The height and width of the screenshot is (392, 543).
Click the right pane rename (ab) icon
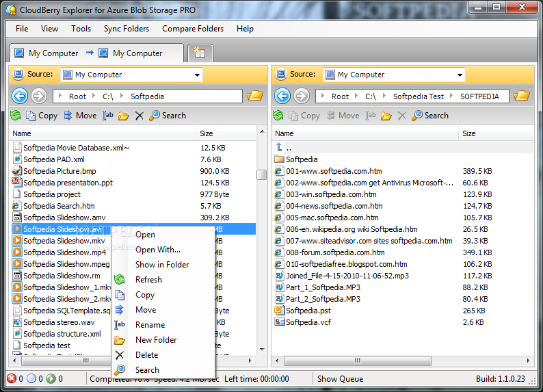[370, 116]
